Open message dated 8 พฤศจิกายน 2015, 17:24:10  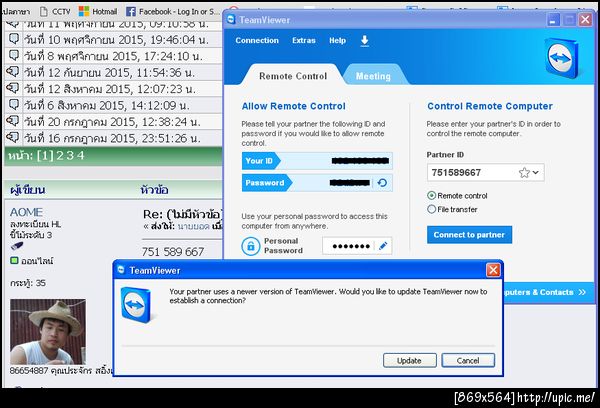point(113,56)
